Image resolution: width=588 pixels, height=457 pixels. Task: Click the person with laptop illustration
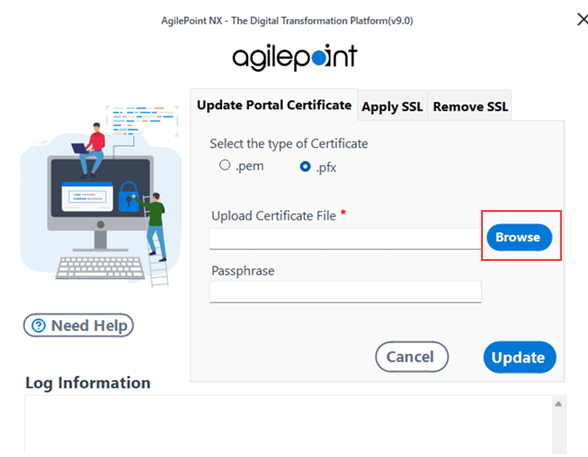click(x=90, y=150)
